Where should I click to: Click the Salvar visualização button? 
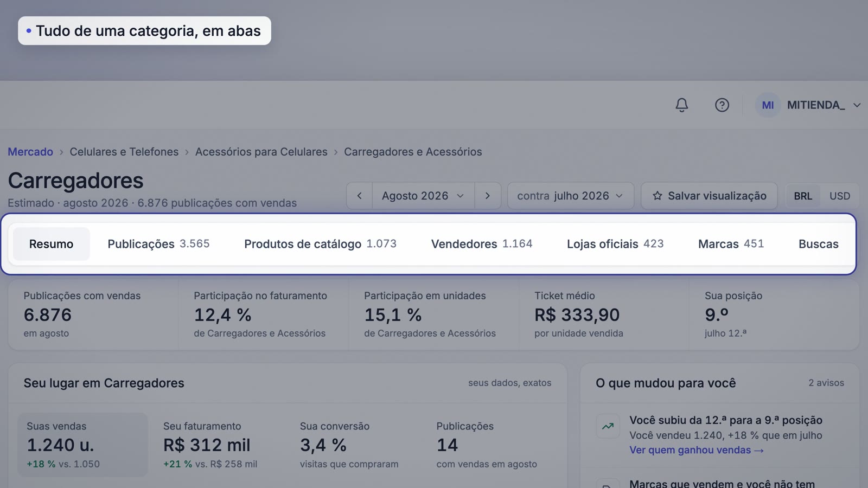click(709, 196)
